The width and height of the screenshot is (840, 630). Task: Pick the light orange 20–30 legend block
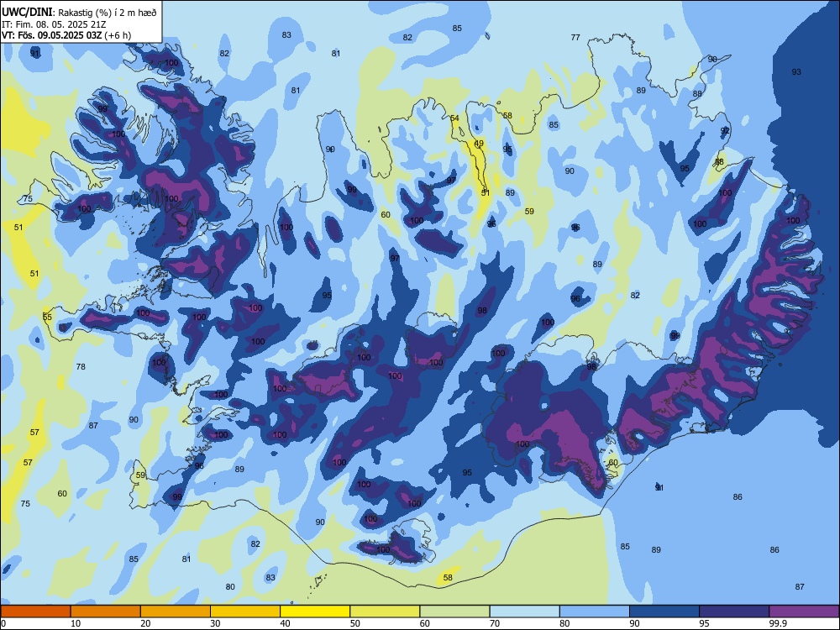coord(176,612)
